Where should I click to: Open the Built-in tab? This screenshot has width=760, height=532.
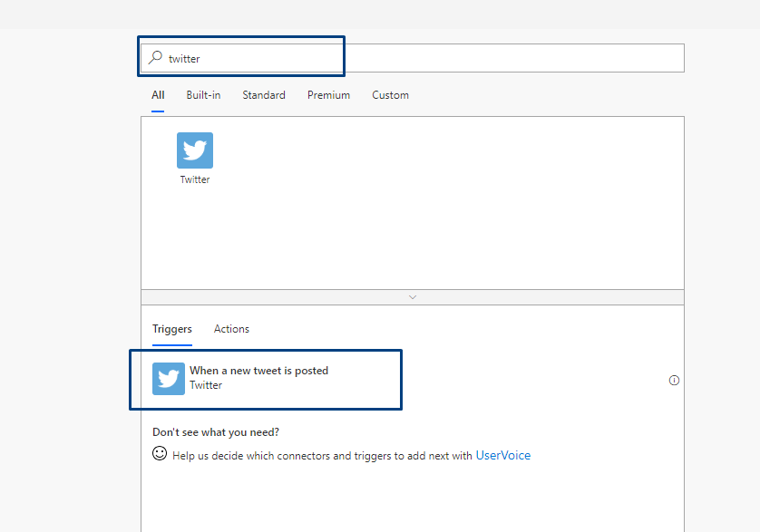pyautogui.click(x=203, y=95)
